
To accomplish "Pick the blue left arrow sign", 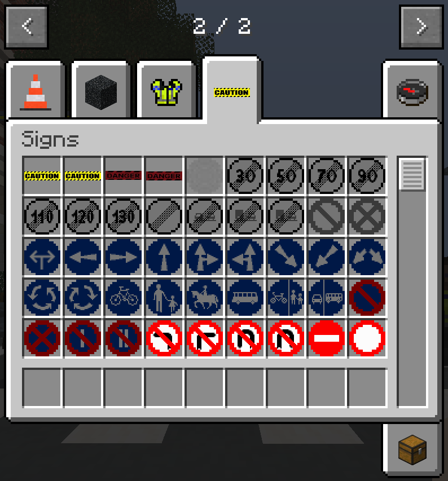I will (x=83, y=257).
